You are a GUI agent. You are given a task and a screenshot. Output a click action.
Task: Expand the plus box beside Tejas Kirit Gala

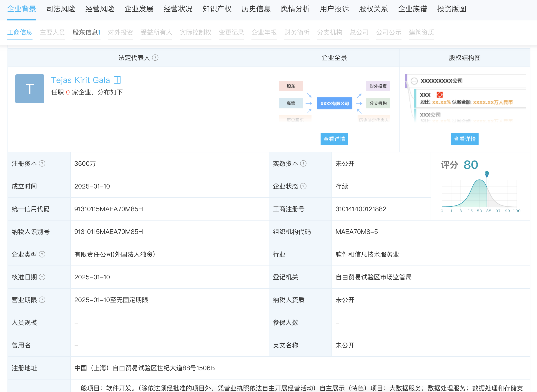pyautogui.click(x=117, y=80)
